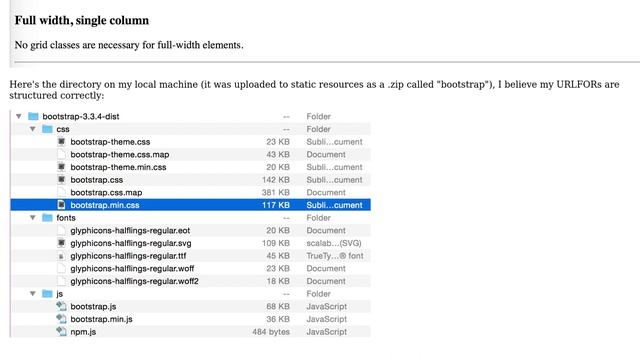The height and width of the screenshot is (360, 640).
Task: Click the npm.js JavaScript icon
Action: (61, 331)
